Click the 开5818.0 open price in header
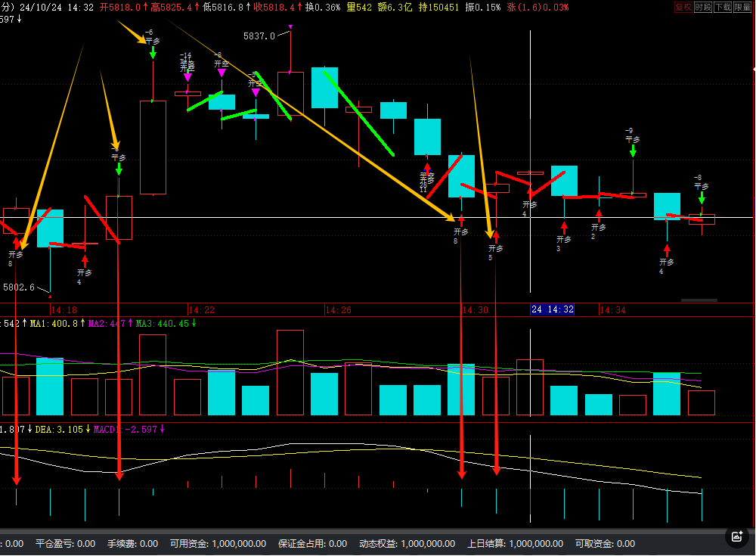 [x=123, y=8]
